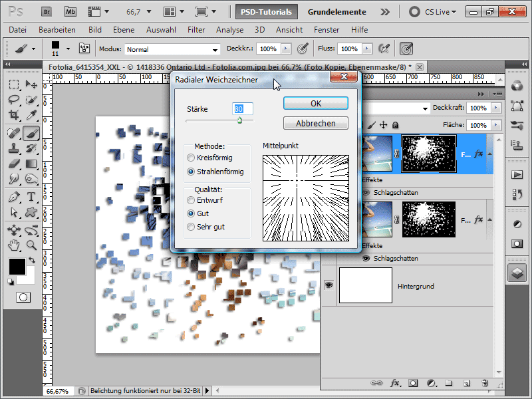Select the Eraser tool

(x=14, y=164)
